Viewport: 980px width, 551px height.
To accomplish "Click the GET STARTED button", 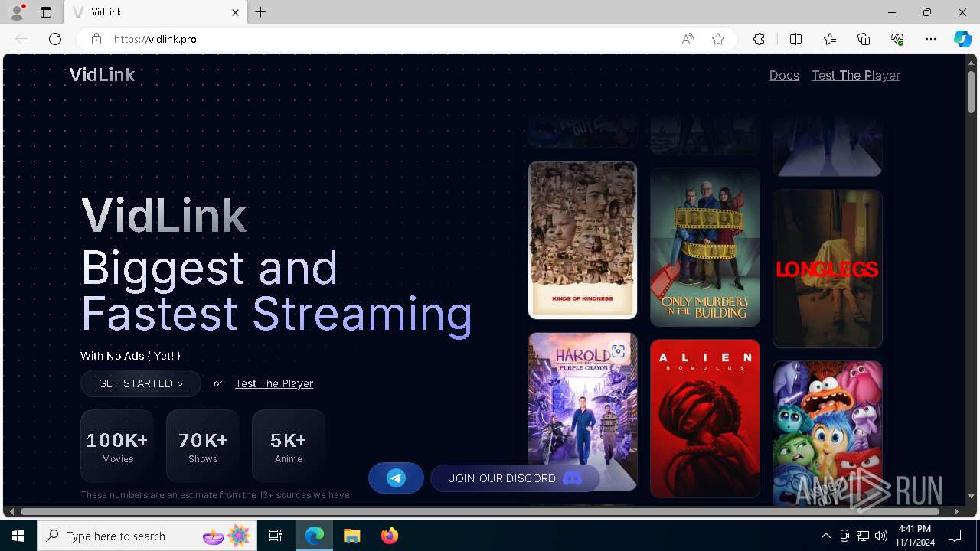I will (x=141, y=383).
